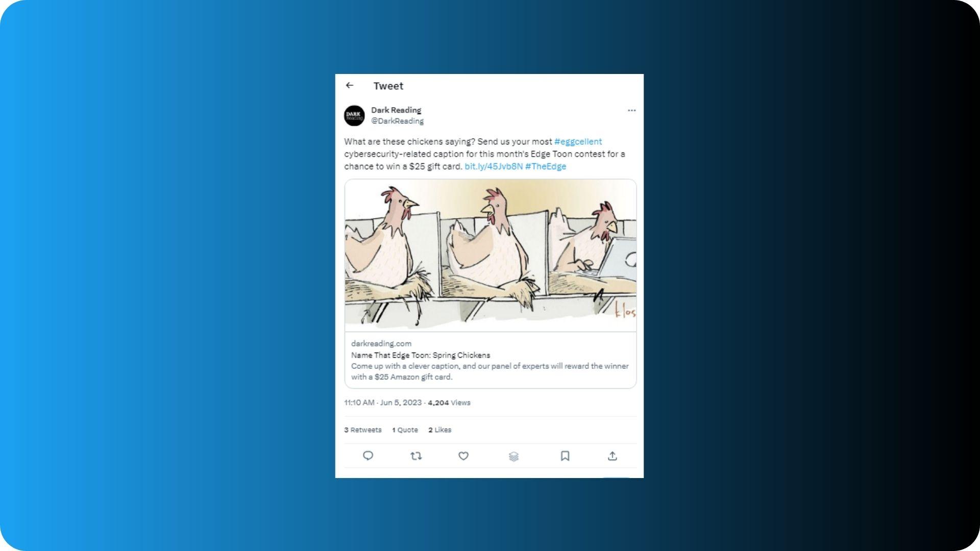
Task: Like the tweet with the heart icon
Action: pyautogui.click(x=463, y=456)
